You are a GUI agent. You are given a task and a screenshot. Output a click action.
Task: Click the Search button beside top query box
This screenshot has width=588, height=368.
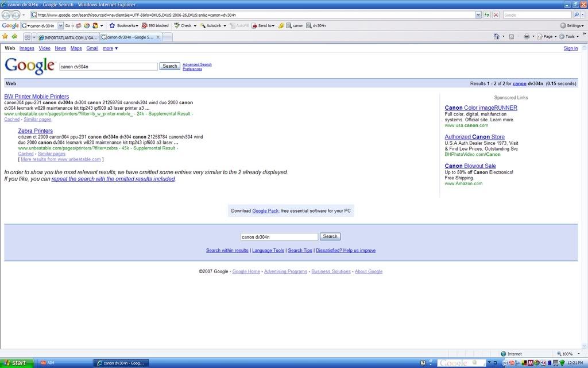[x=169, y=66]
